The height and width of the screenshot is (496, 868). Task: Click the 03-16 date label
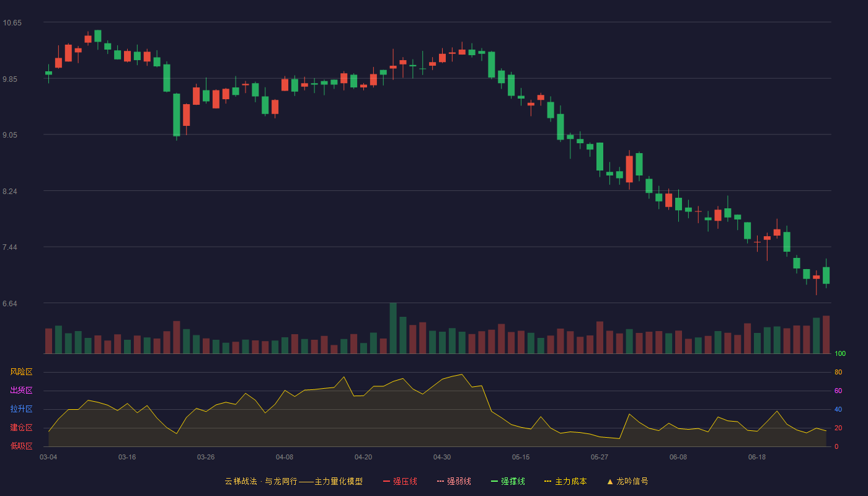(127, 457)
